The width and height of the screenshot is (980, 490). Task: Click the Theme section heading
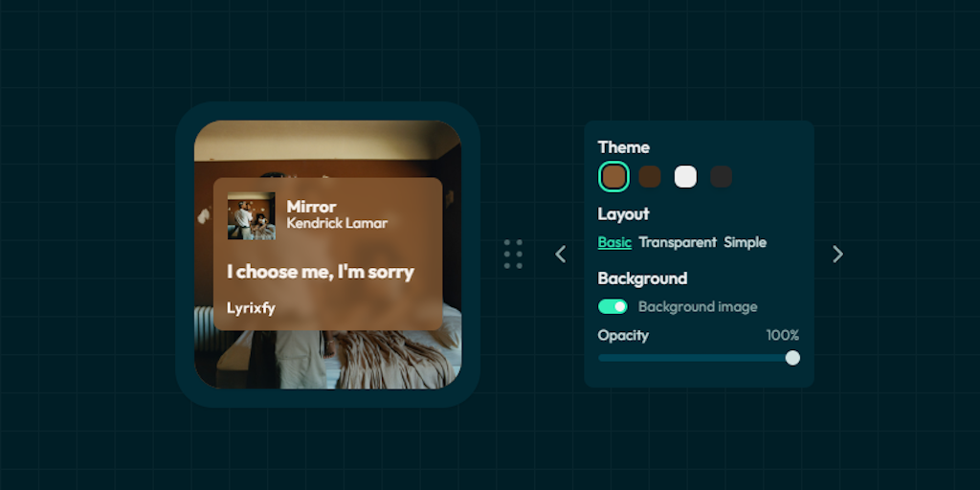click(623, 147)
